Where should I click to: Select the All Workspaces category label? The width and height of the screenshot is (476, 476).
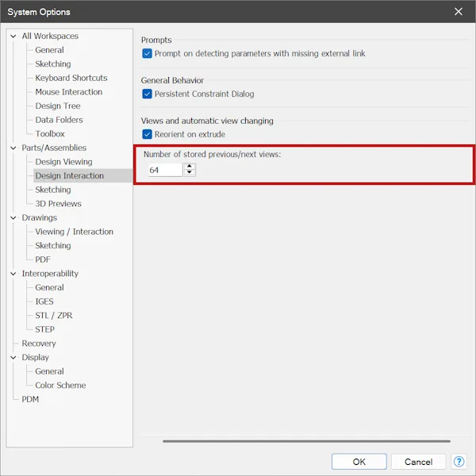pyautogui.click(x=50, y=36)
